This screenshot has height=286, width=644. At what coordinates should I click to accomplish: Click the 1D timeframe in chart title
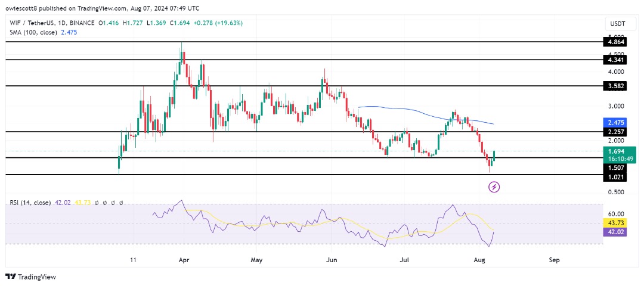(60, 23)
